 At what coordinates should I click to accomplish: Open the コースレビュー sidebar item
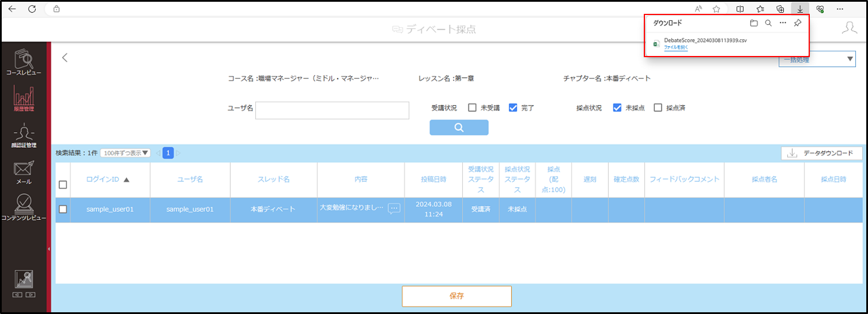point(24,62)
